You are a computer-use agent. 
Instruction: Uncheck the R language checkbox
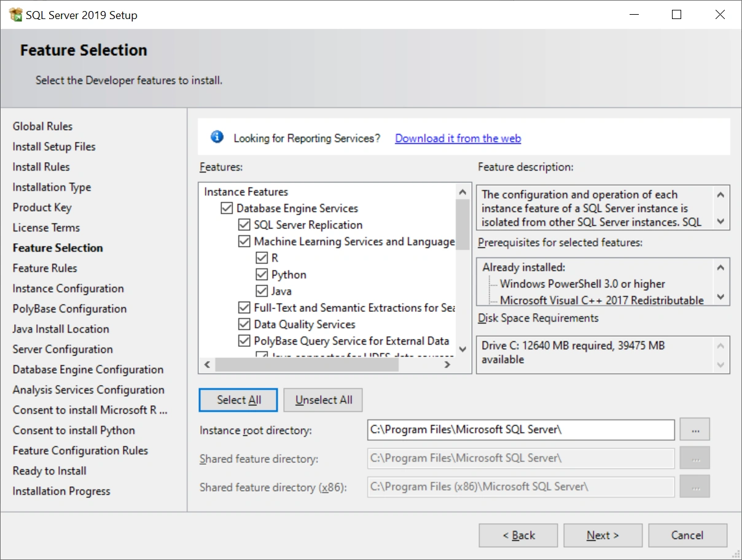click(x=262, y=259)
